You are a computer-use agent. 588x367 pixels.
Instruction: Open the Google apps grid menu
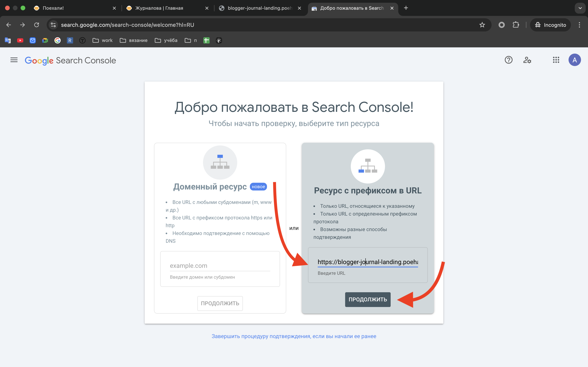pyautogui.click(x=556, y=60)
